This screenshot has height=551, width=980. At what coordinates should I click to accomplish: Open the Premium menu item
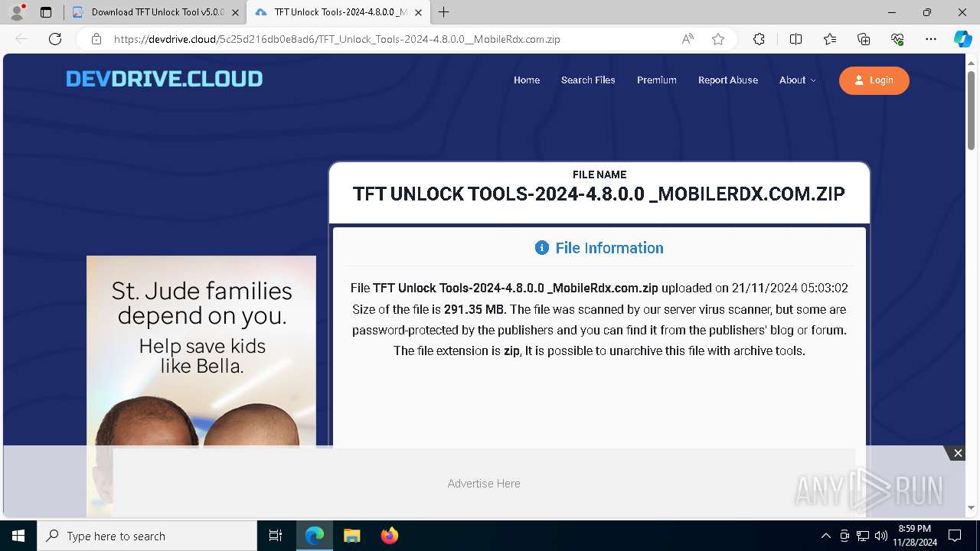click(657, 80)
